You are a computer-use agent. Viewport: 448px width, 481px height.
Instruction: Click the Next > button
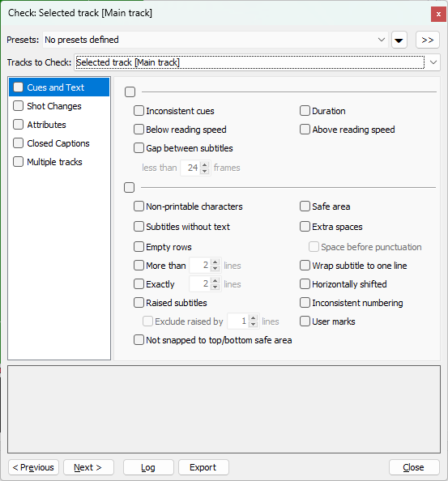(x=88, y=467)
